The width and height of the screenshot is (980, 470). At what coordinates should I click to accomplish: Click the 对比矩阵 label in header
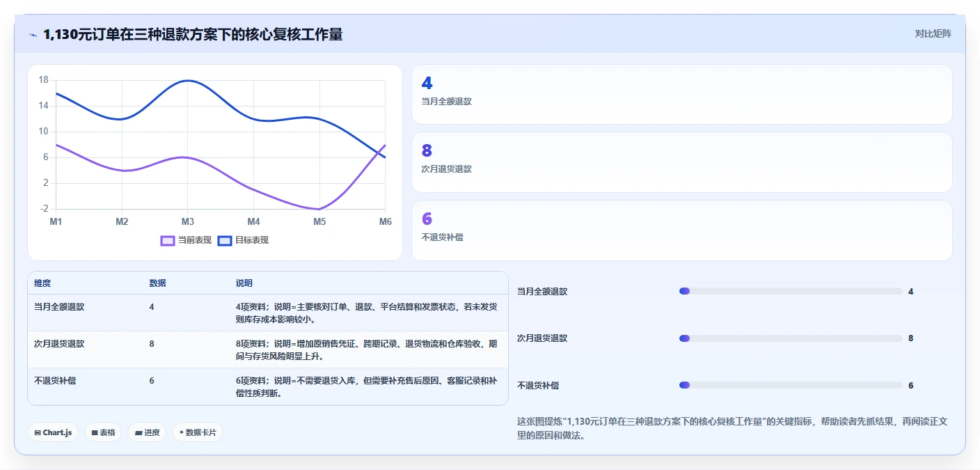pyautogui.click(x=933, y=33)
